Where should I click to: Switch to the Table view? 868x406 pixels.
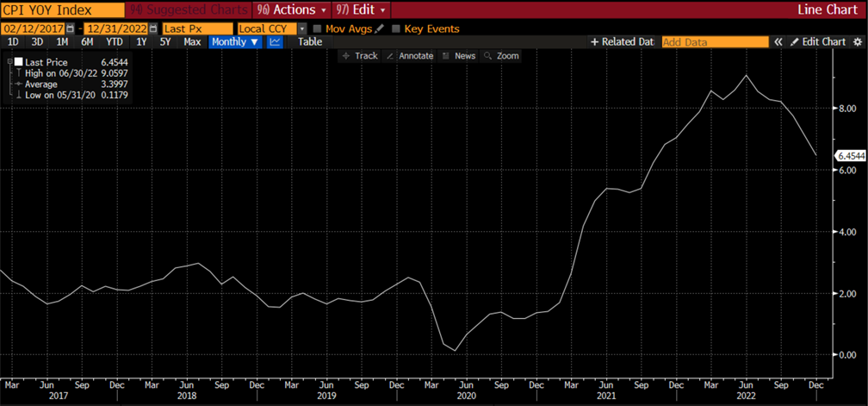coord(310,41)
